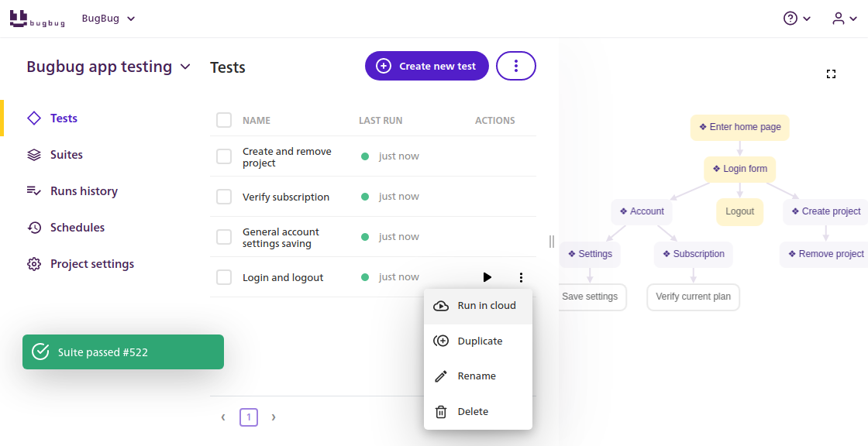Open Runs history section
Screen dimensions: 868x446
[73, 191]
